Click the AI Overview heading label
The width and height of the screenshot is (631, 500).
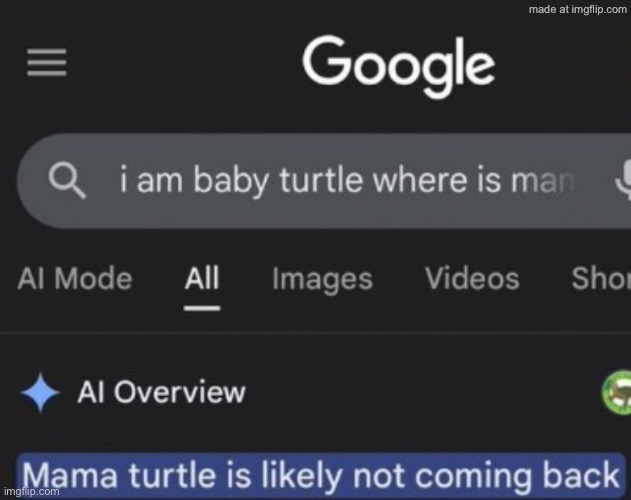pos(161,392)
